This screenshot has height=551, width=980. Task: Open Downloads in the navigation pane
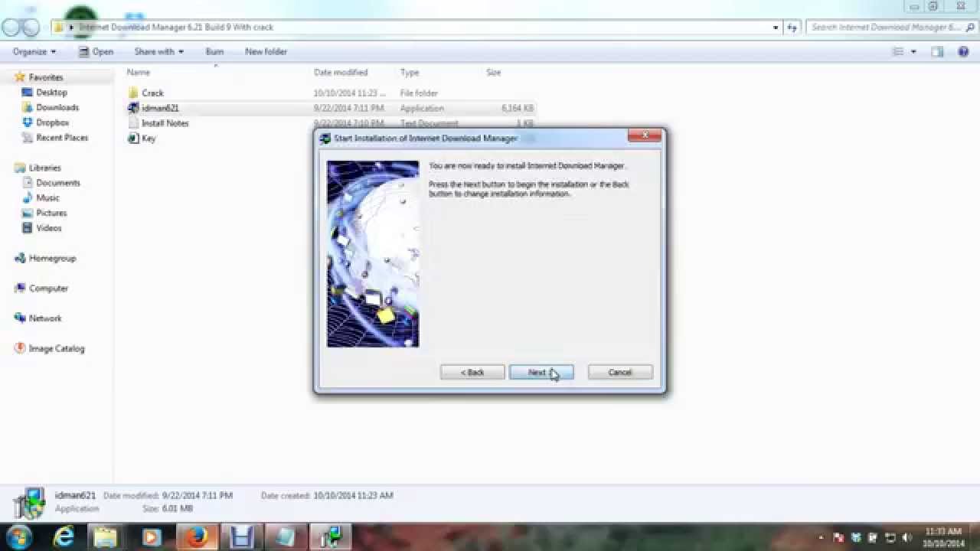(x=57, y=108)
